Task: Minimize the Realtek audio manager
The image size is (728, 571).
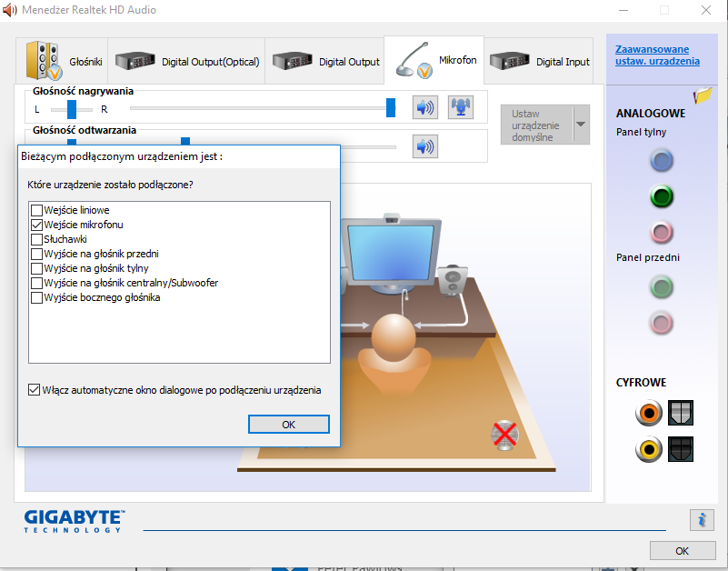Action: (x=623, y=10)
